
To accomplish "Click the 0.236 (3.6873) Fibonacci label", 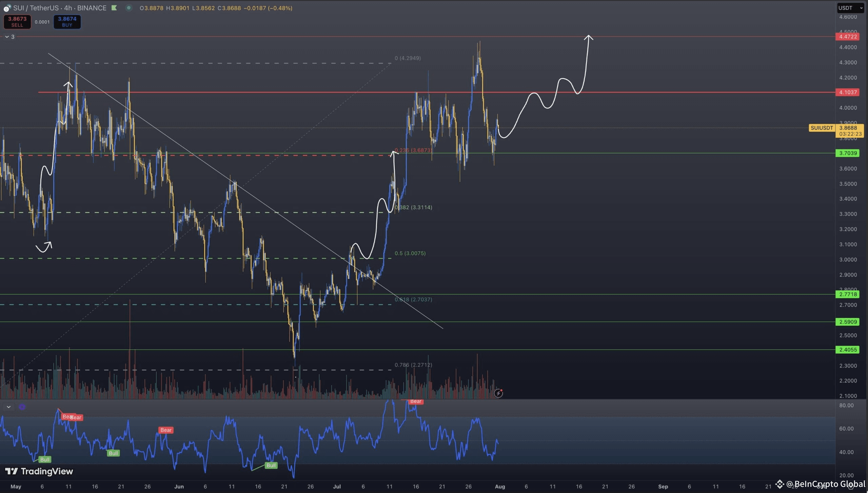I will tap(413, 150).
